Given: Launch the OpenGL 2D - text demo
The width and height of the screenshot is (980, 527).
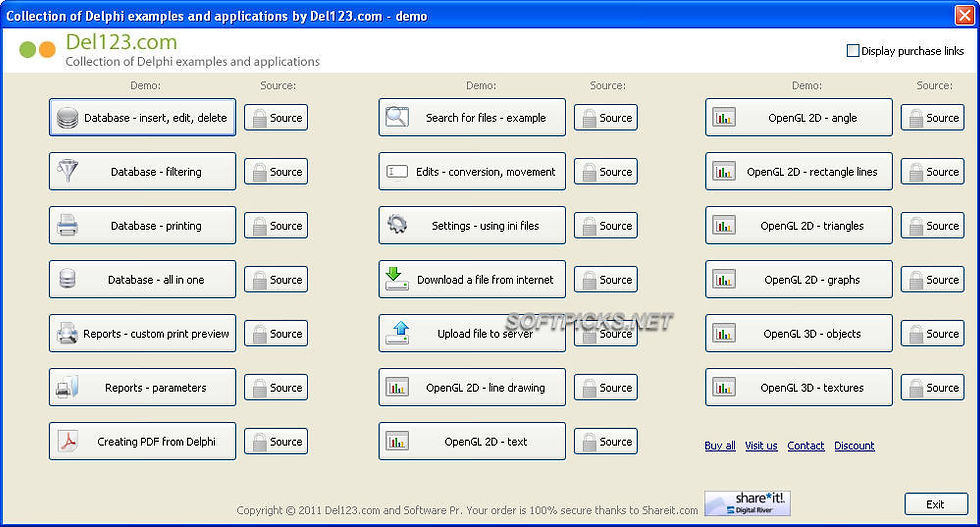Looking at the screenshot, I should (x=472, y=441).
